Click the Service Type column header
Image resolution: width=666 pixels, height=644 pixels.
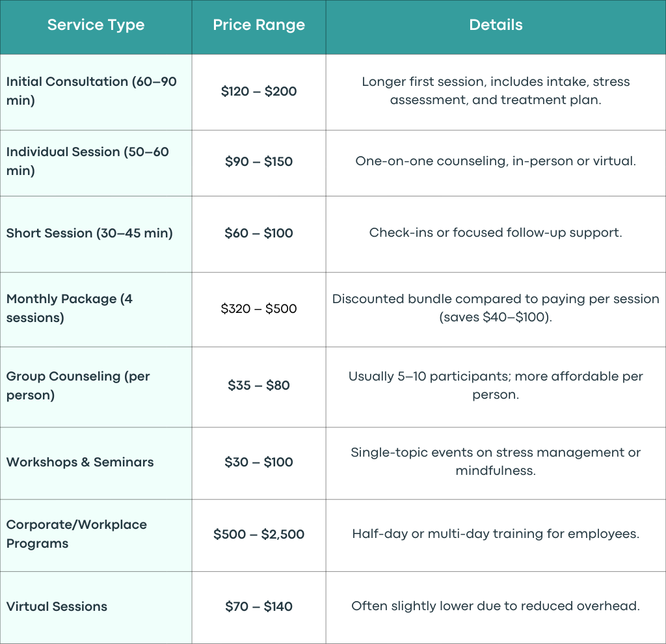96,25
